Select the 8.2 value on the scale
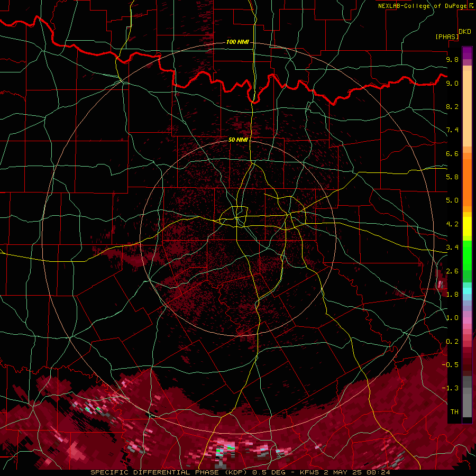This screenshot has width=476, height=476. click(452, 106)
